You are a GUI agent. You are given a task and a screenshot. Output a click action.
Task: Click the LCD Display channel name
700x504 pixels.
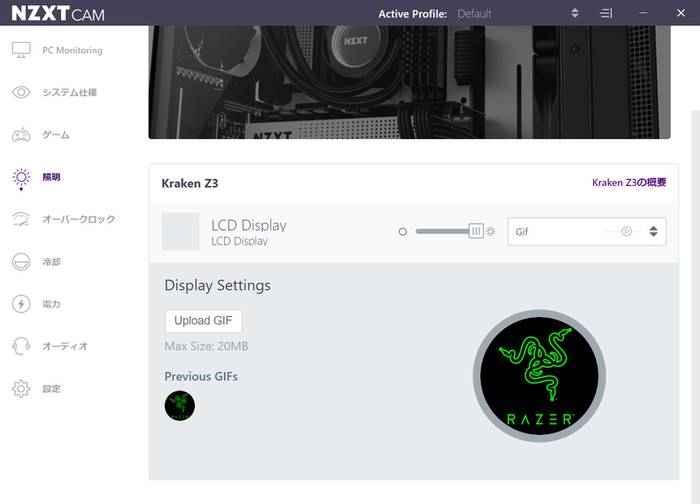tap(249, 225)
